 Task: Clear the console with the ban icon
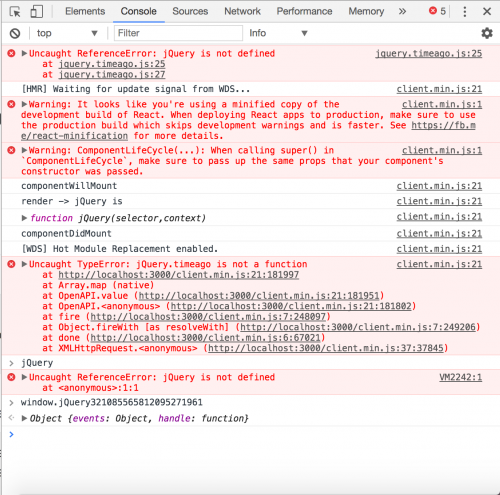pos(15,33)
